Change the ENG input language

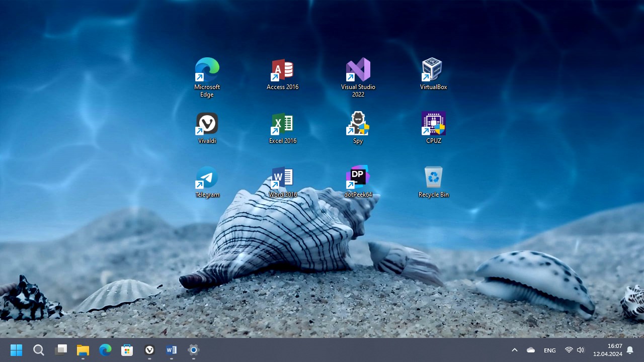pos(550,350)
